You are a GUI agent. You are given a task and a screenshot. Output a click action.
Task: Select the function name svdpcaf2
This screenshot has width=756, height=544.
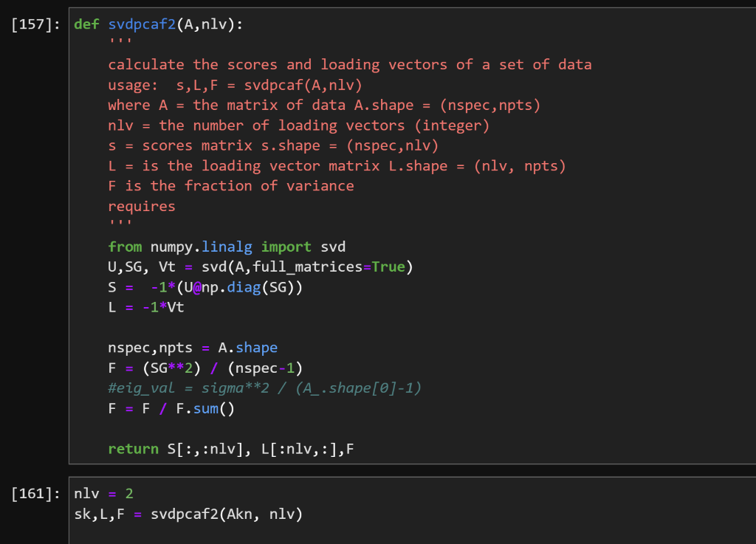145,24
